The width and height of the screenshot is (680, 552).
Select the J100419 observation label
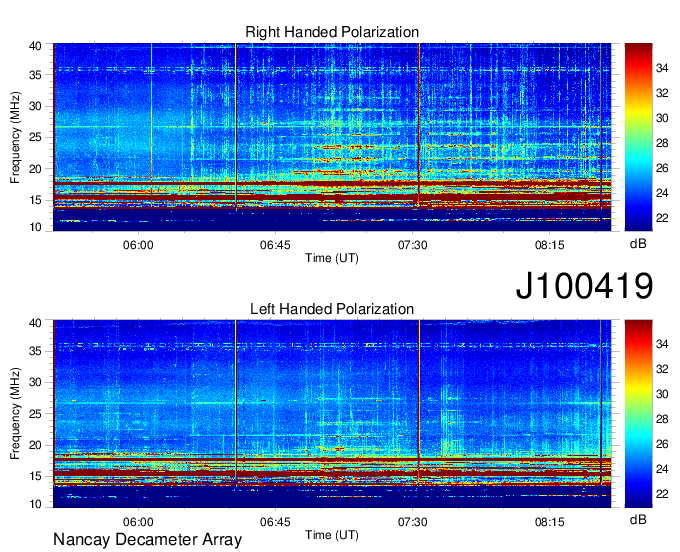[x=584, y=286]
